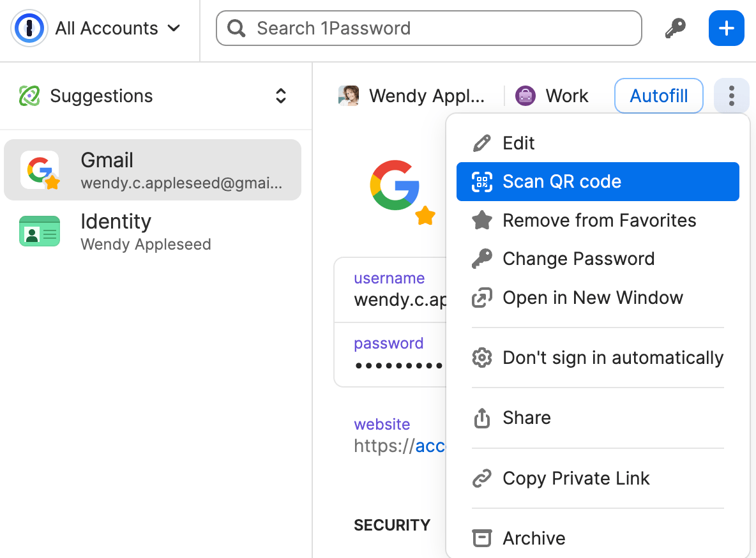Image resolution: width=756 pixels, height=558 pixels.
Task: Click the magnifying glass search icon
Action: 236,28
